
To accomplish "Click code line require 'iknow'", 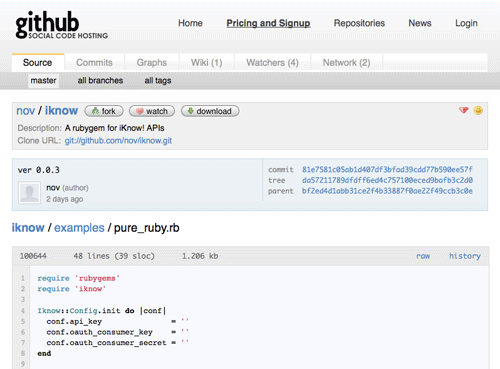I will pyautogui.click(x=72, y=289).
